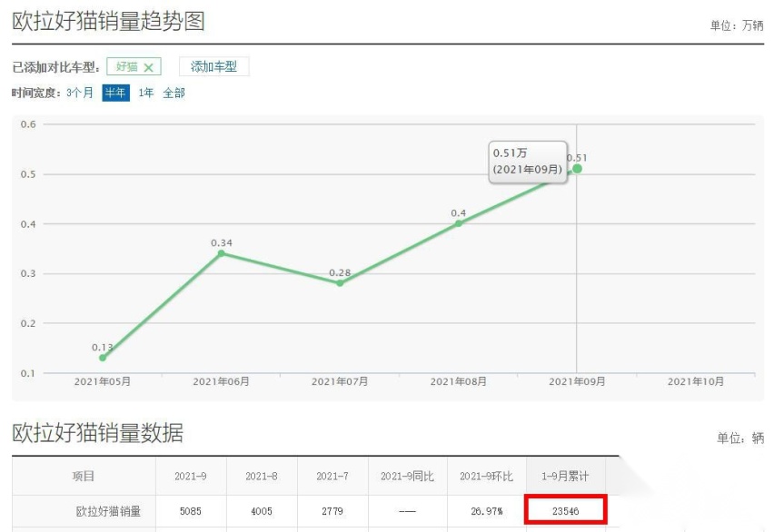The image size is (774, 532).
Task: Click the 2021年09月 x-axis label
Action: coord(577,381)
